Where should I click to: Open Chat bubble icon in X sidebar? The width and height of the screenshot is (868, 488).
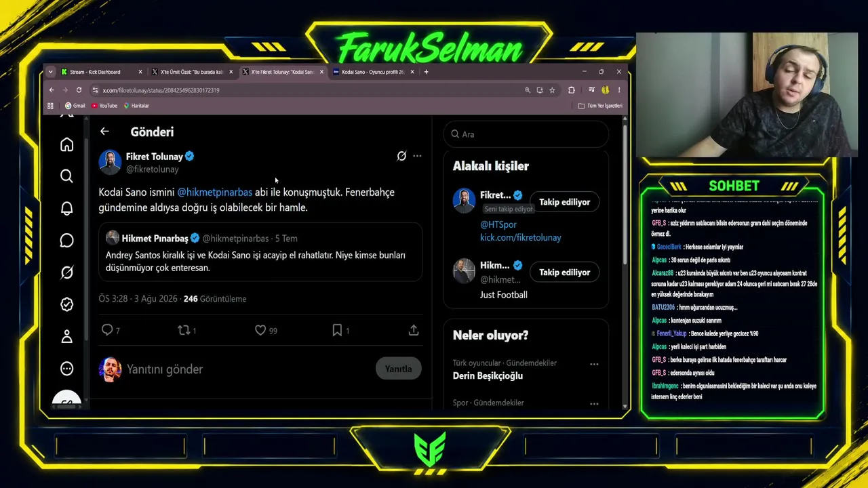[x=66, y=241]
